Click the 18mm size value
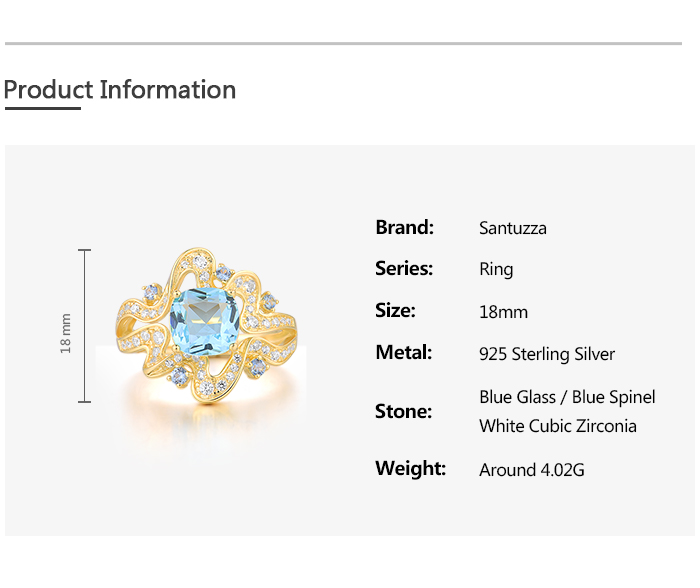 pyautogui.click(x=503, y=312)
